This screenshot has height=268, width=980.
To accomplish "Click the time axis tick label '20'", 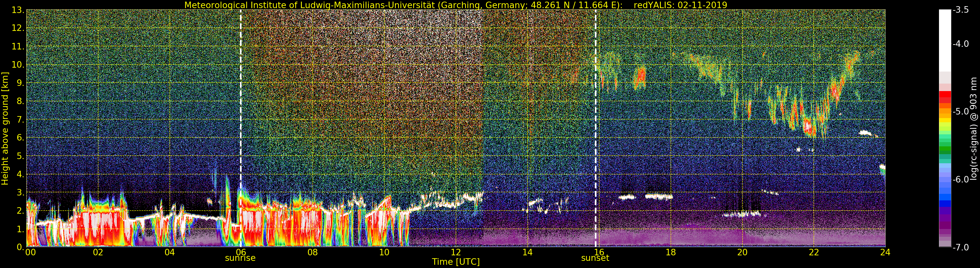I will click(x=742, y=252).
